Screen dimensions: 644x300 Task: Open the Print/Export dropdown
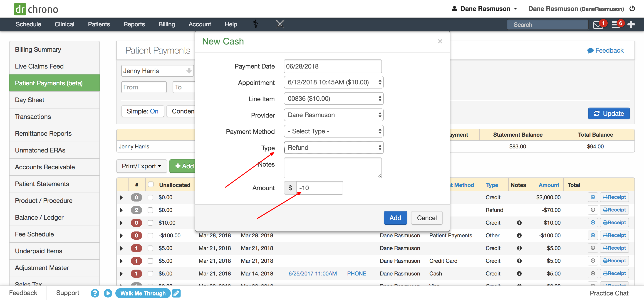[141, 166]
